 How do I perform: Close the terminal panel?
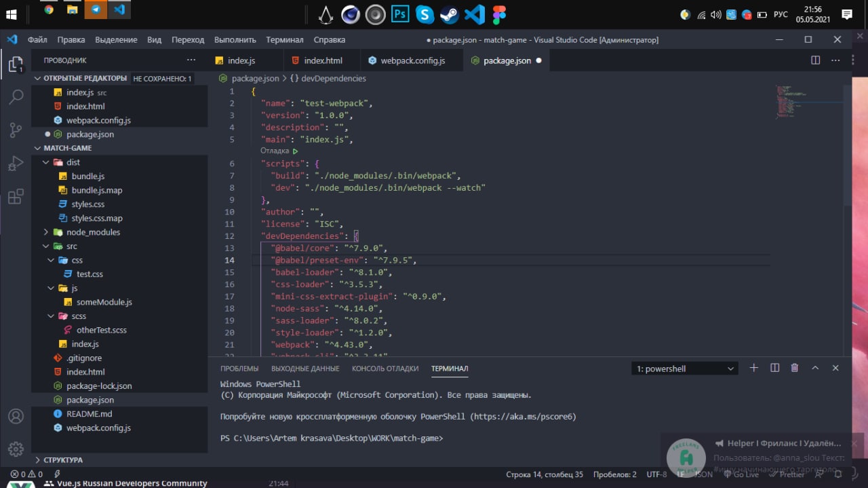[x=835, y=368]
